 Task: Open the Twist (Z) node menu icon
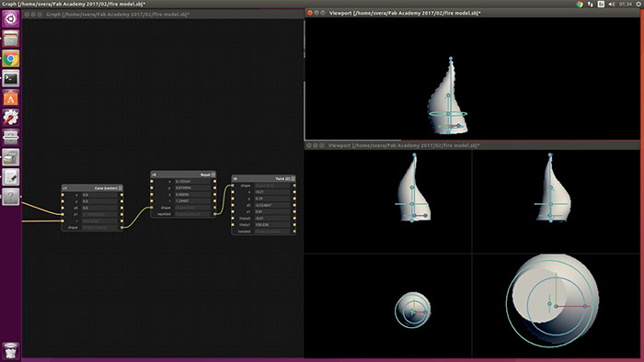tap(293, 179)
